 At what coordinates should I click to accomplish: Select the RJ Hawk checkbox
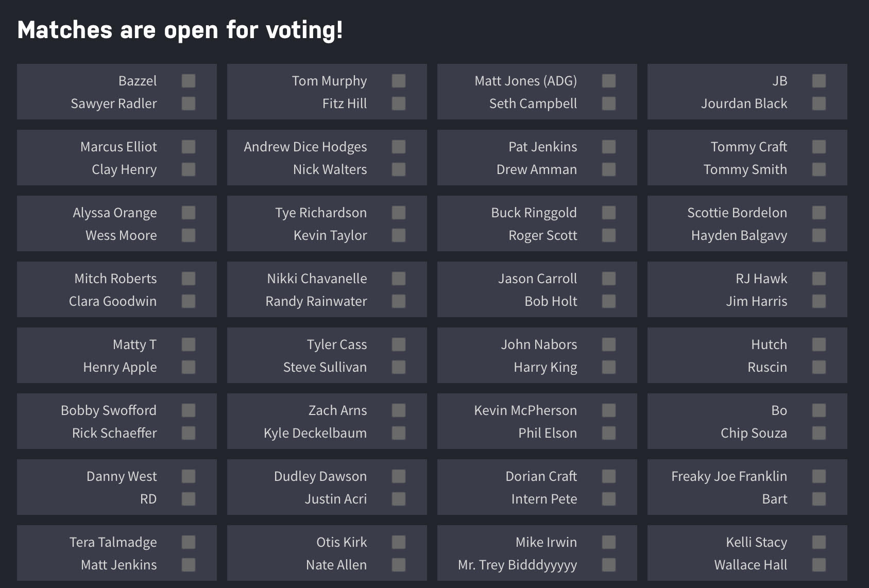coord(819,279)
